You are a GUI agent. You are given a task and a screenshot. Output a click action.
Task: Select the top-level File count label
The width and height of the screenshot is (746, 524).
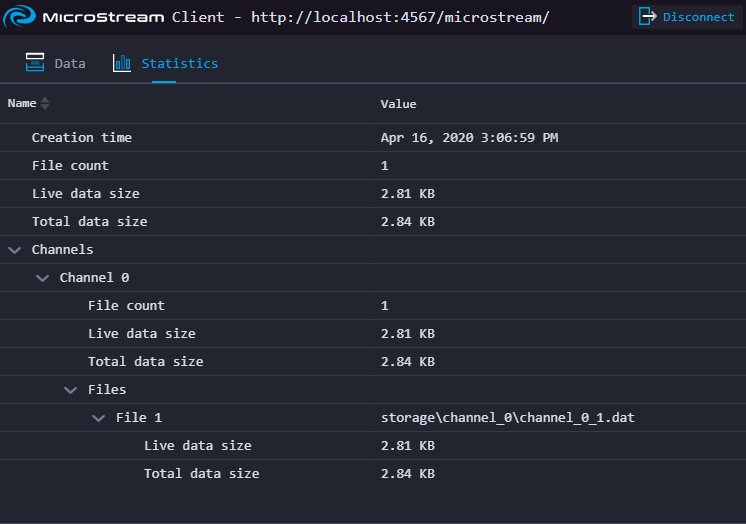click(70, 166)
